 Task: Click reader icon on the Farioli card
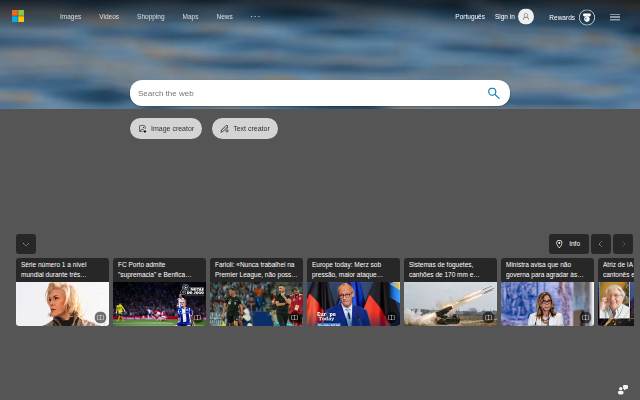294,317
